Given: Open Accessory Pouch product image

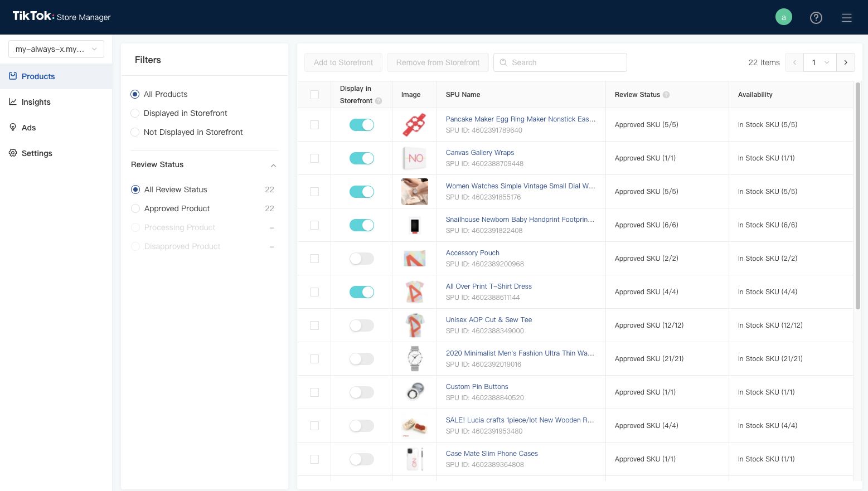Looking at the screenshot, I should click(x=415, y=259).
